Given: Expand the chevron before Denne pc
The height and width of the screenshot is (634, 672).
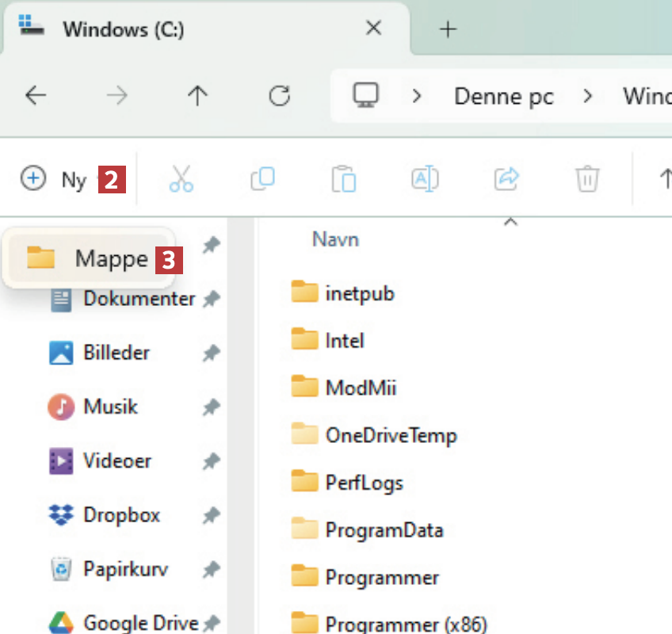Looking at the screenshot, I should point(416,97).
